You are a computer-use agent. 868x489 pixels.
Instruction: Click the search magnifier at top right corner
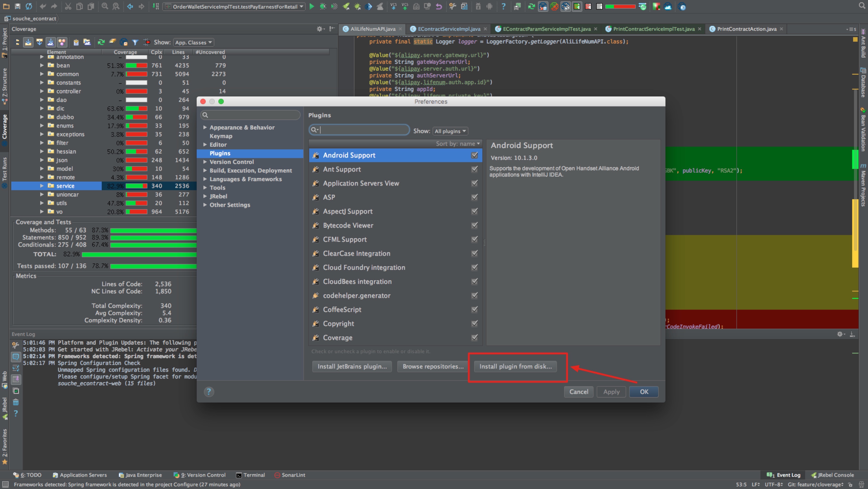pos(862,6)
